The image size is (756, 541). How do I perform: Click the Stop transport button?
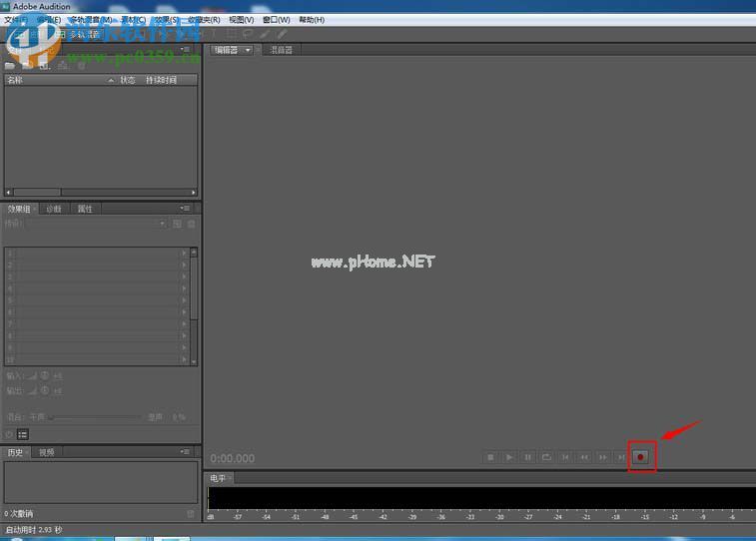[490, 457]
